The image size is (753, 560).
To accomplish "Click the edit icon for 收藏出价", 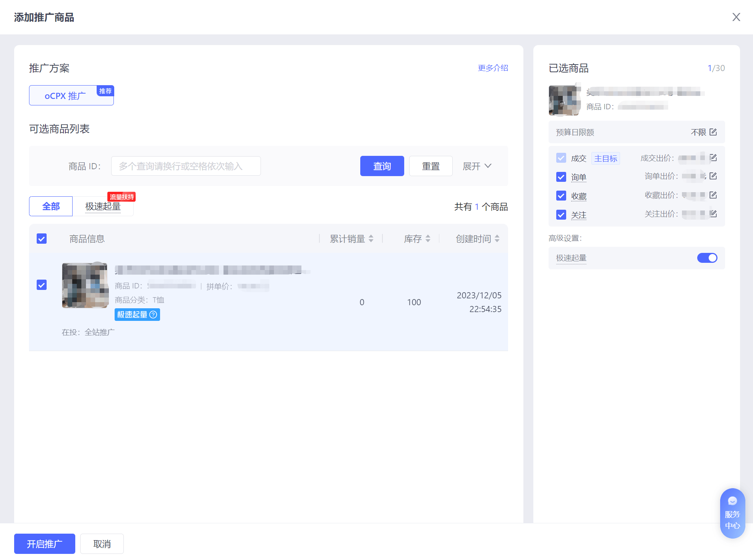I will click(x=713, y=195).
